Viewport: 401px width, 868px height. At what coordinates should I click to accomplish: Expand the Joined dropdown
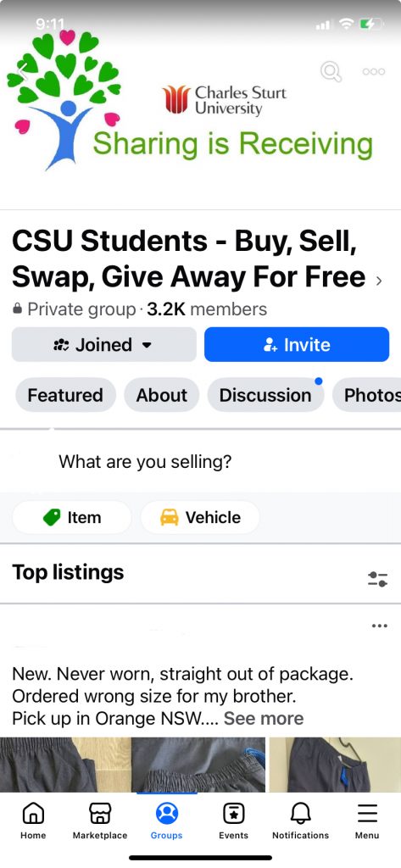[x=104, y=344]
